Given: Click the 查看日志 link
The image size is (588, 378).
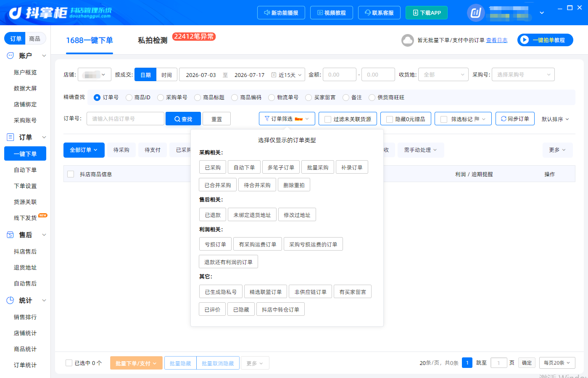Looking at the screenshot, I should [x=497, y=40].
